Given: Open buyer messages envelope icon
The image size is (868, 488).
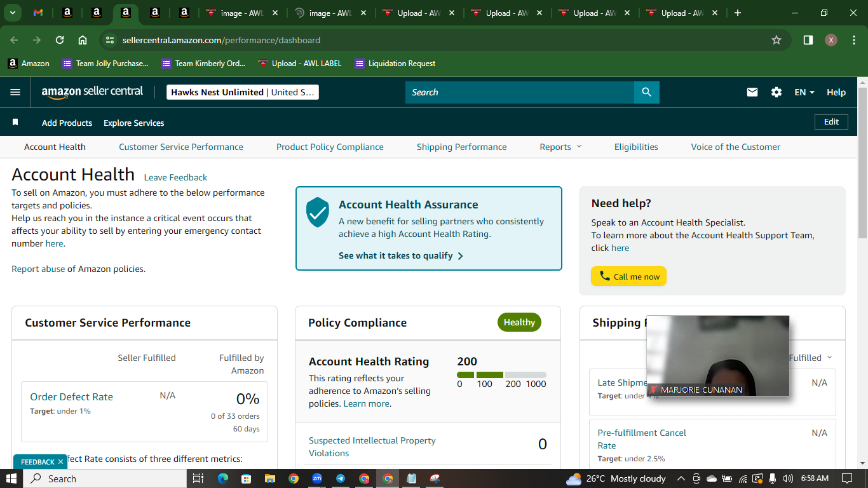Looking at the screenshot, I should pos(752,92).
